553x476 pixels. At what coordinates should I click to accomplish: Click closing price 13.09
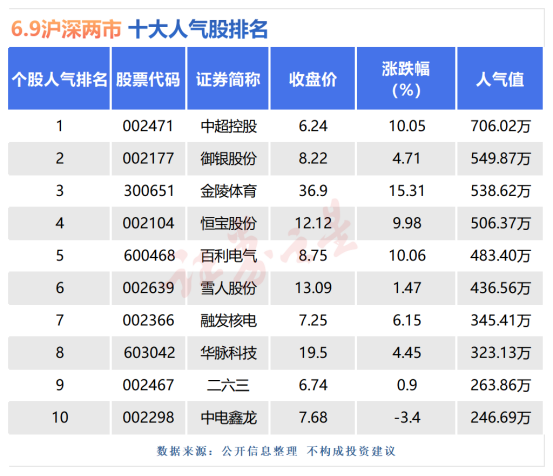[x=313, y=288]
